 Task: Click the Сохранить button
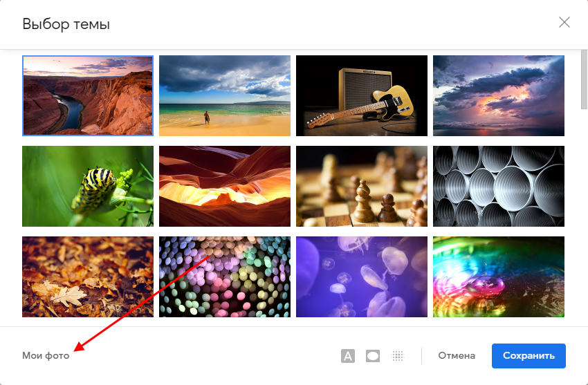(529, 356)
